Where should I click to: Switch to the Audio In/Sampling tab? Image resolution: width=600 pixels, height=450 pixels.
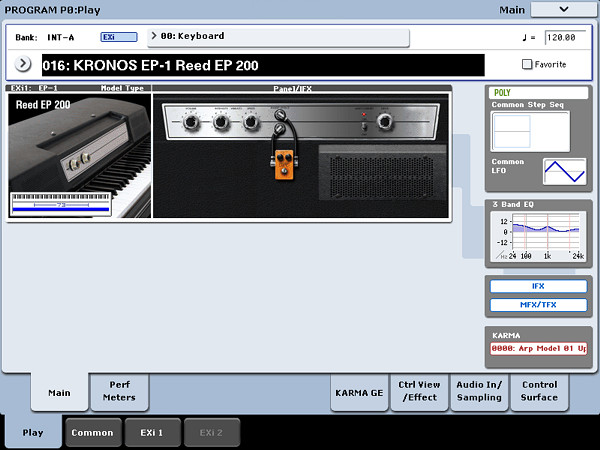point(479,391)
